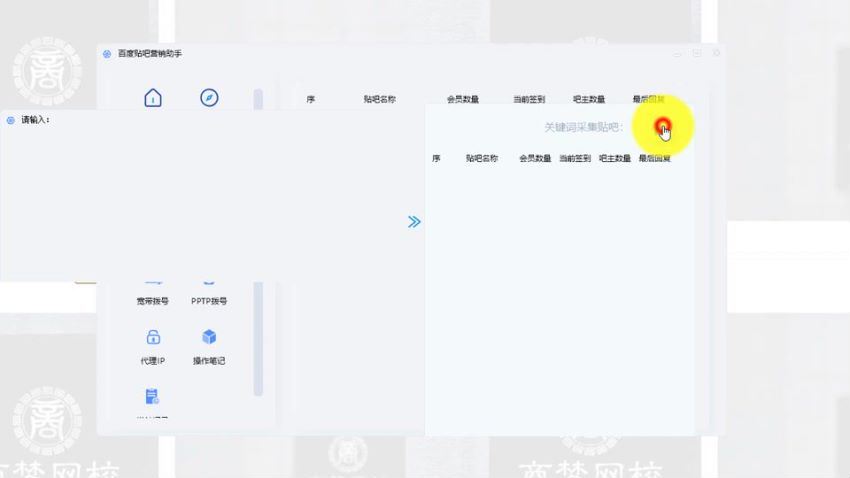This screenshot has width=850, height=478.
Task: Click the 请输入 dialog title text
Action: (x=35, y=120)
